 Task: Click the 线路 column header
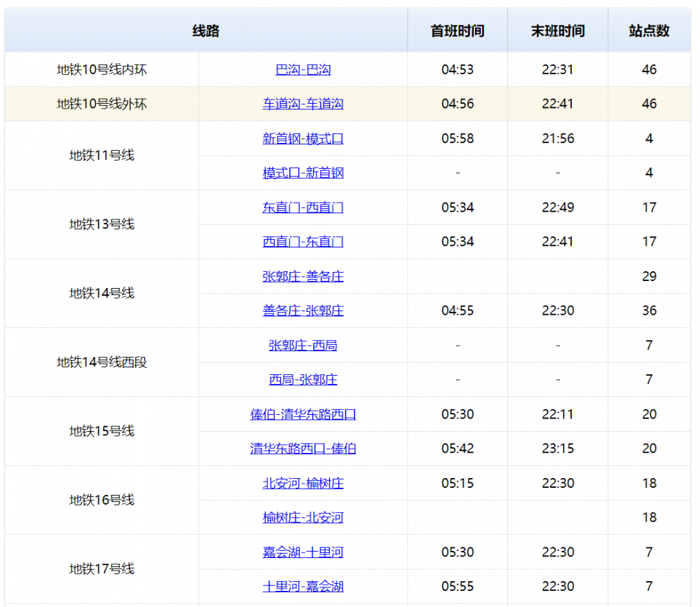click(206, 31)
